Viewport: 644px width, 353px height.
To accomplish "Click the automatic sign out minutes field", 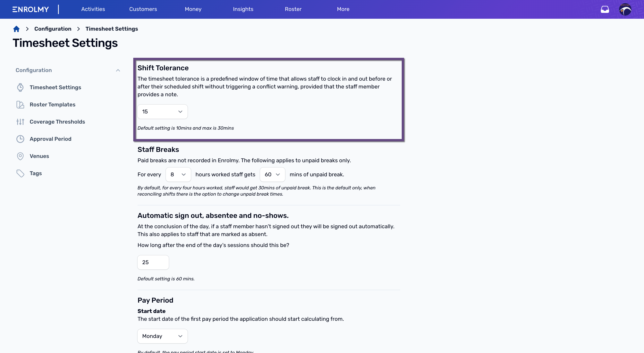I will (153, 262).
